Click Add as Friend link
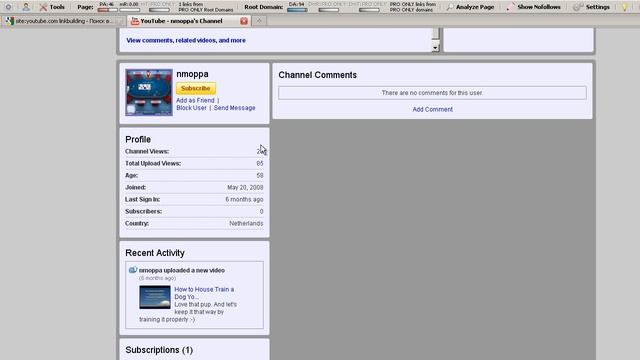The width and height of the screenshot is (640, 360). [195, 100]
